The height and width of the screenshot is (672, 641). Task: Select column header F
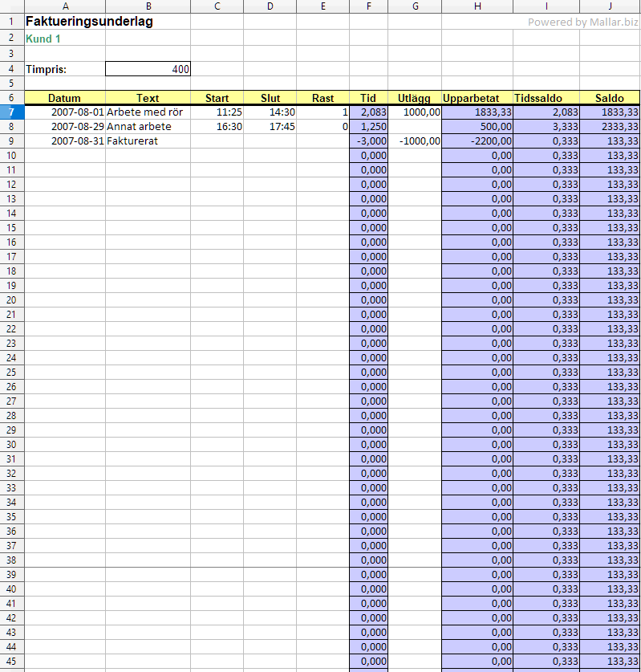click(x=369, y=6)
